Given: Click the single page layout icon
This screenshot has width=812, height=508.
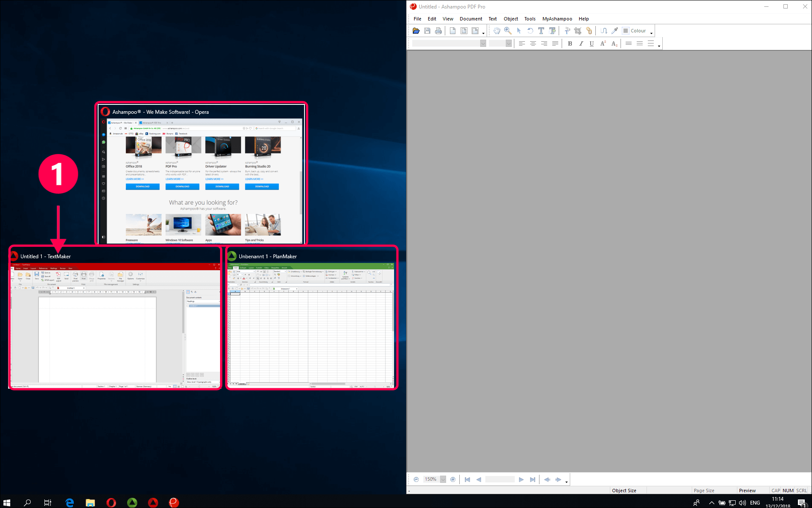Looking at the screenshot, I should (x=453, y=31).
